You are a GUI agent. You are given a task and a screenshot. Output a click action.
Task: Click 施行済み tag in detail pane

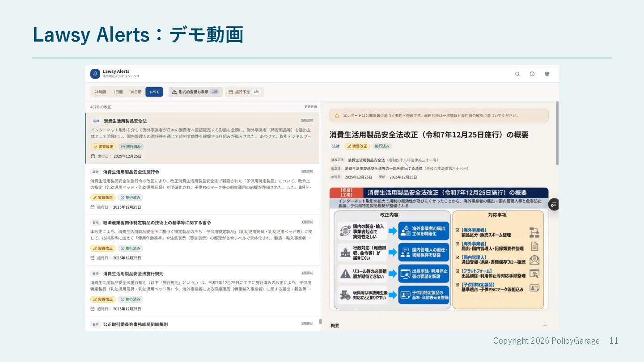click(x=382, y=146)
